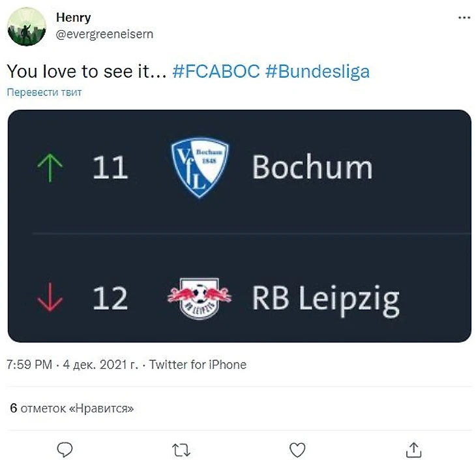Open the @evergreeneisern handle
Viewport: 476px width, 460px height.
[x=104, y=34]
